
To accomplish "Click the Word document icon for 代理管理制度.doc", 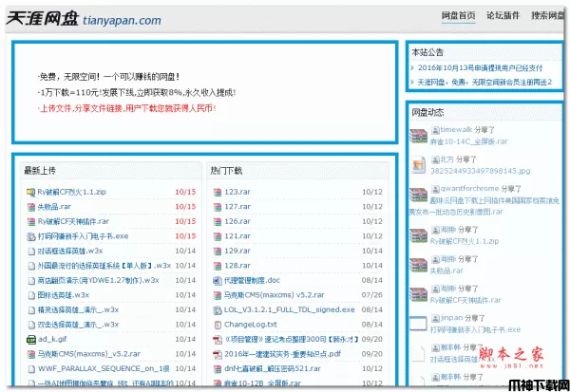I will 217,281.
